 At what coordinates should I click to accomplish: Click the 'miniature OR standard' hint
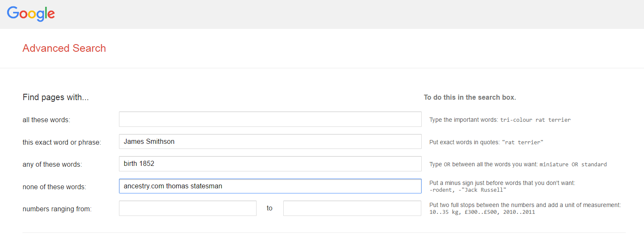573,165
